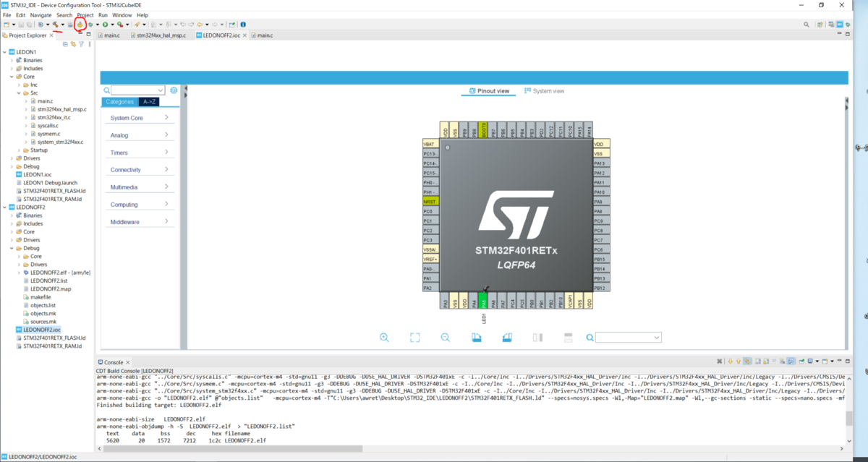Fit the chip view to the window

(414, 338)
